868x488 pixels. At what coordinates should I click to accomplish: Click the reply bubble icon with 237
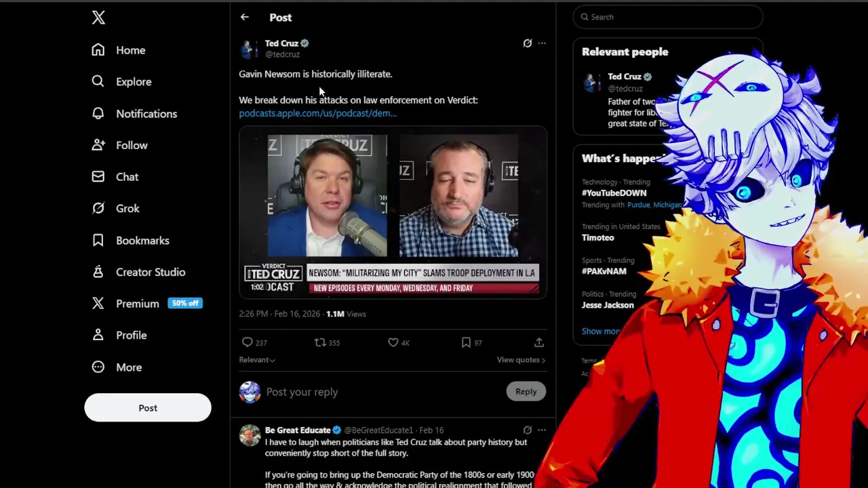coord(248,342)
